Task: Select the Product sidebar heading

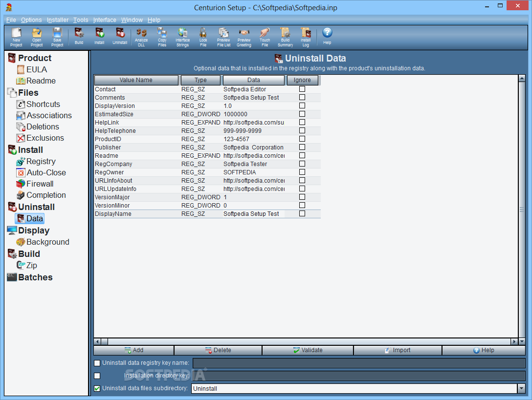Action: coord(29,58)
